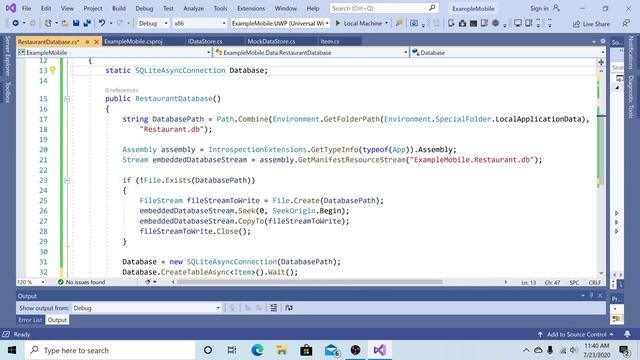Viewport: 640px width, 360px height.
Task: Open the File menu
Action: pos(27,8)
